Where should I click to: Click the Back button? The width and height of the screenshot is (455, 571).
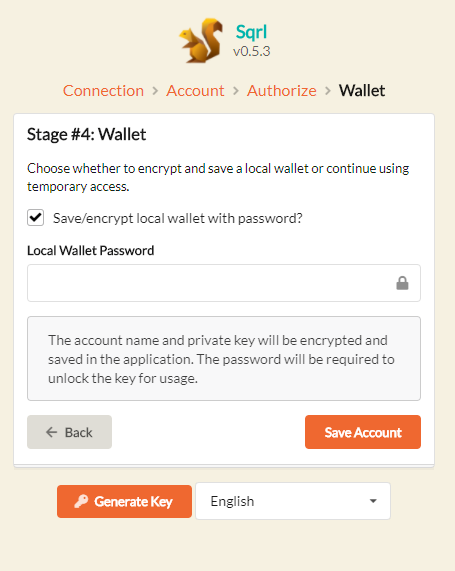click(x=69, y=432)
